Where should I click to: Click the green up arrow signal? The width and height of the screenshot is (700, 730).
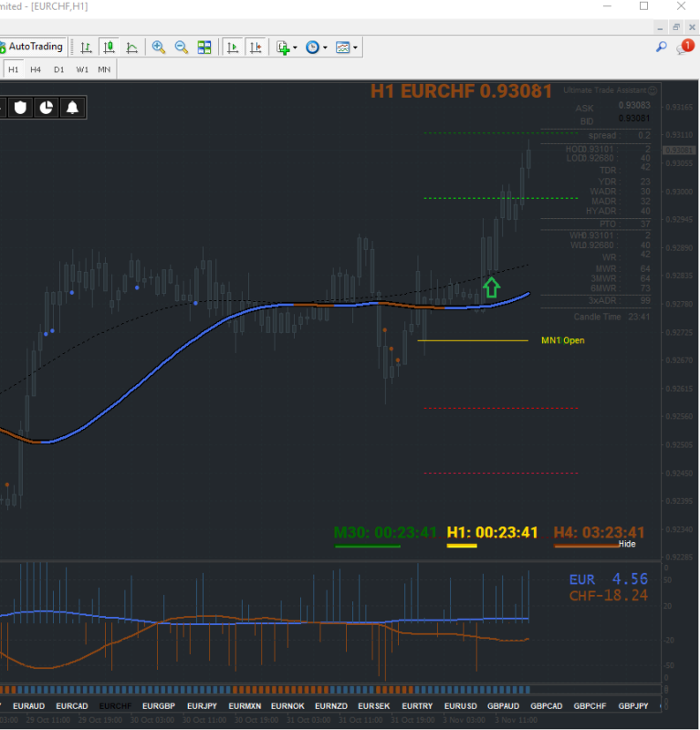(x=491, y=287)
